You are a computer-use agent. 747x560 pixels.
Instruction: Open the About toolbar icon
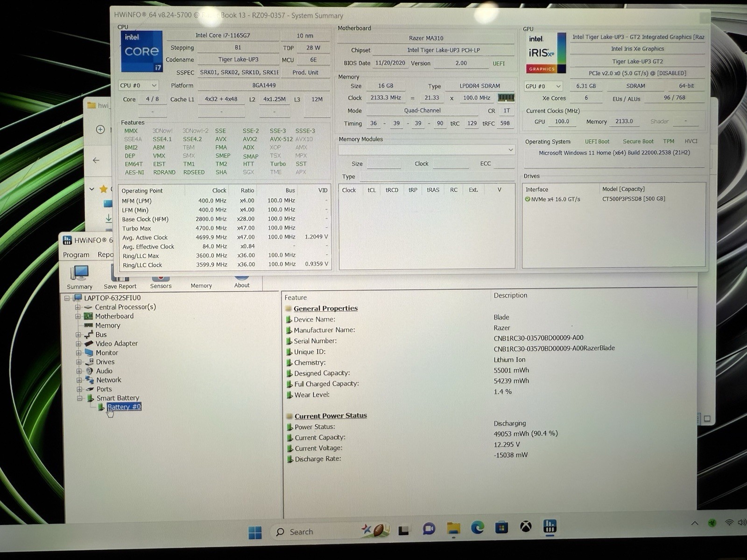click(242, 281)
